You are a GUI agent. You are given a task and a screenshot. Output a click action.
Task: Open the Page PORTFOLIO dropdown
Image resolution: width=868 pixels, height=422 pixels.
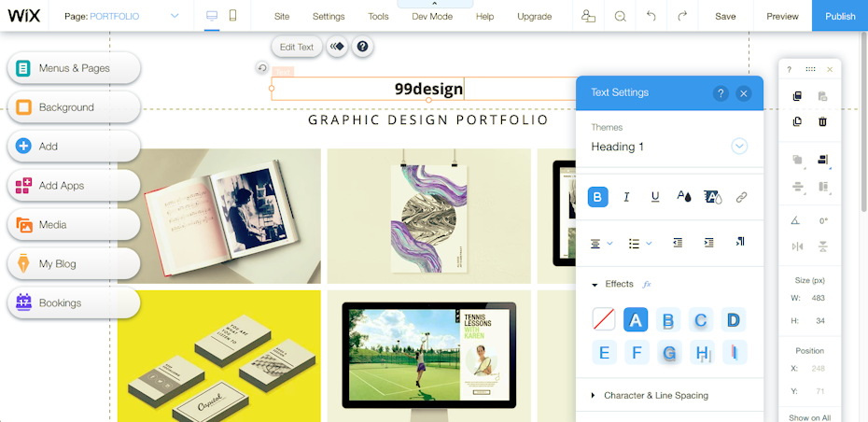(175, 16)
